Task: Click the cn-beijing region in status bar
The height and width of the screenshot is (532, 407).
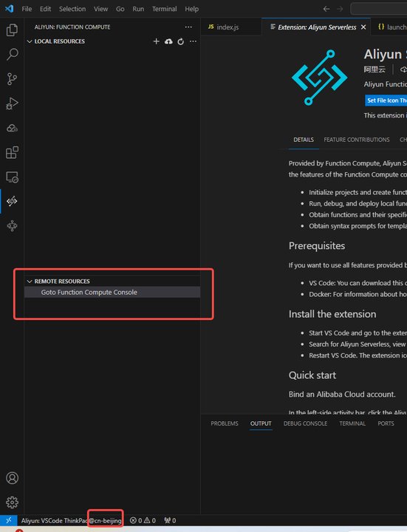Action: (x=105, y=520)
